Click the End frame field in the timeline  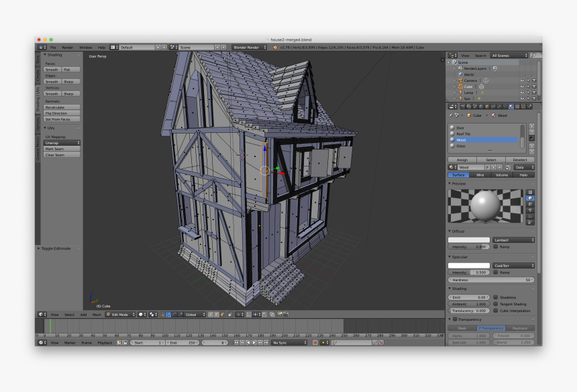(183, 342)
